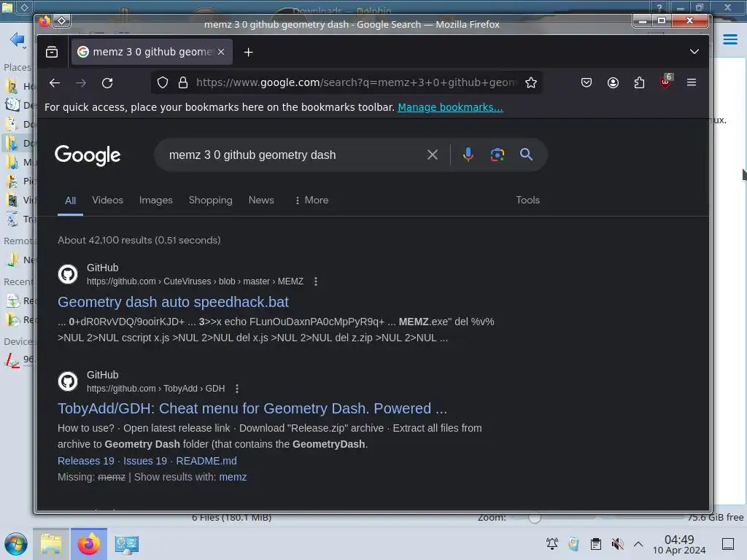The height and width of the screenshot is (560, 747).
Task: Switch to Shopping results tab
Action: (211, 200)
